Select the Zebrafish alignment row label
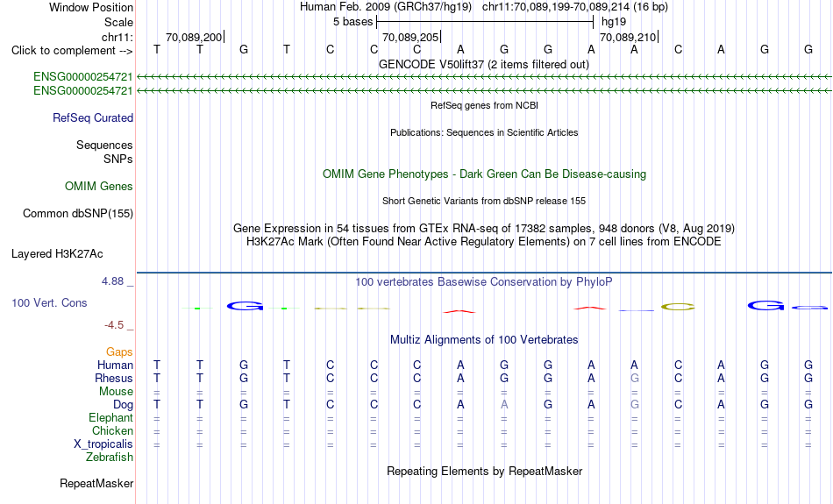The height and width of the screenshot is (504, 833). pos(110,457)
